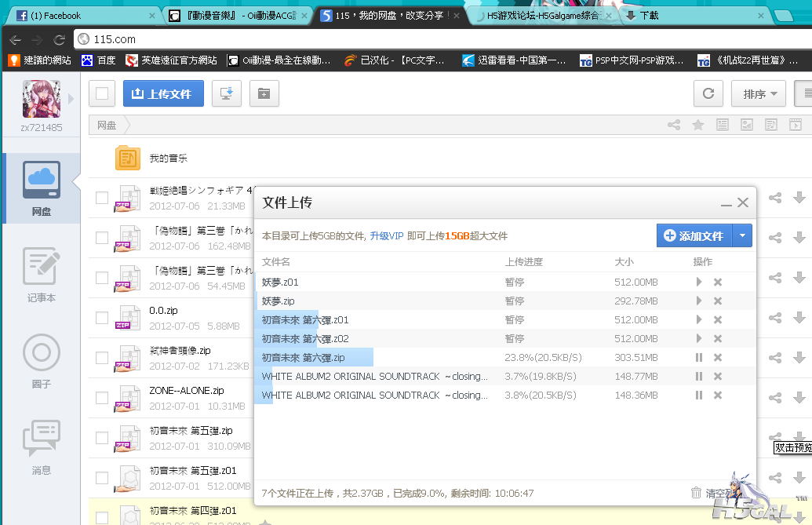Check the 0.0.zip file checkbox
Image resolution: width=812 pixels, height=525 pixels.
(102, 318)
